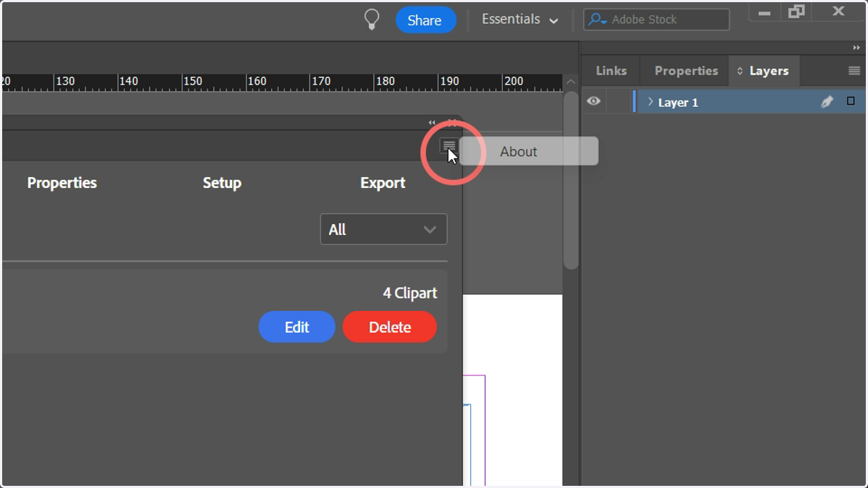Collapse the right panel dock double-arrow
868x488 pixels.
857,48
